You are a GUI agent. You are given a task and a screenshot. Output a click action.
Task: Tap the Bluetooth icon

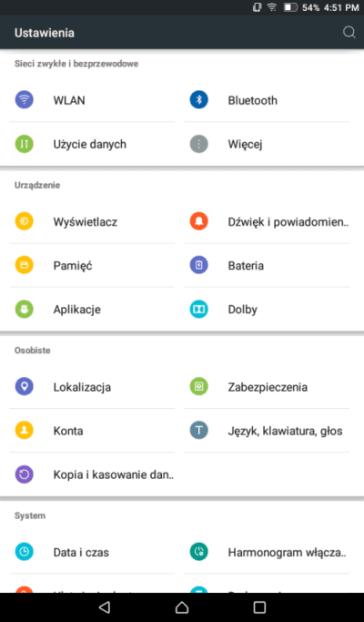coord(199,100)
